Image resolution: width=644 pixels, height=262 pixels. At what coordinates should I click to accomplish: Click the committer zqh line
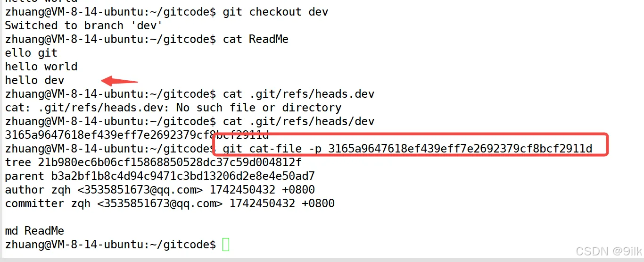pos(170,203)
